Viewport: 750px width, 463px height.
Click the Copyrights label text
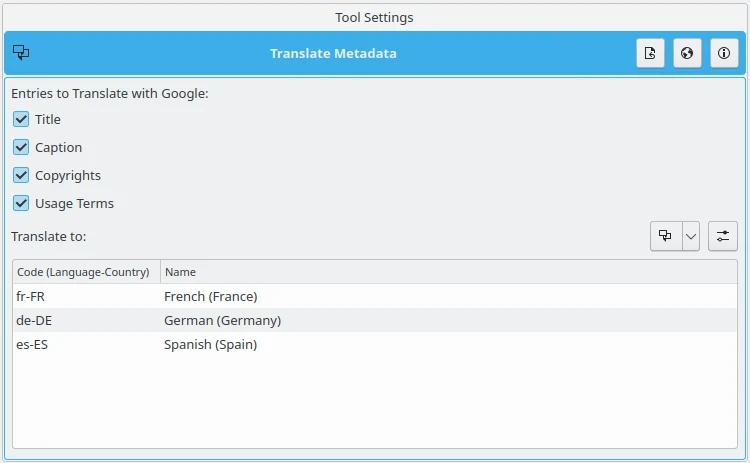coord(68,175)
